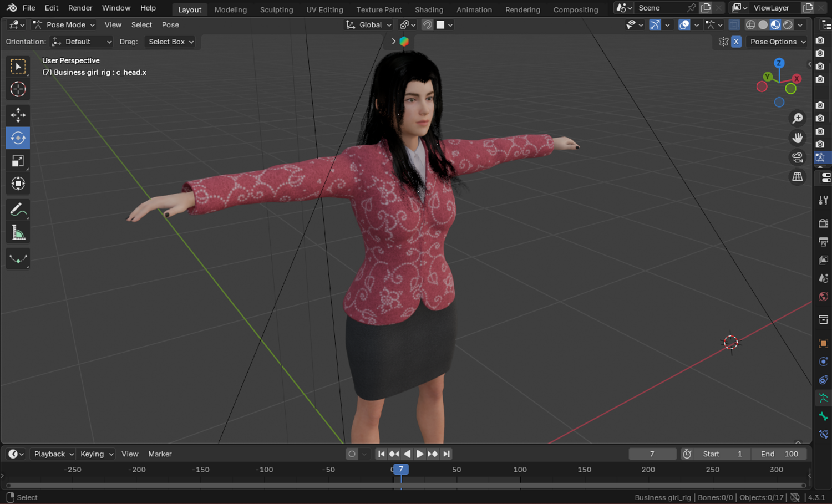The image size is (832, 504).
Task: Switch to the Sculpting workspace tab
Action: (276, 9)
